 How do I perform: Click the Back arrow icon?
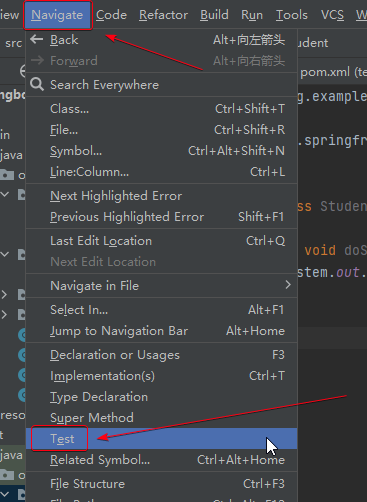[x=36, y=40]
